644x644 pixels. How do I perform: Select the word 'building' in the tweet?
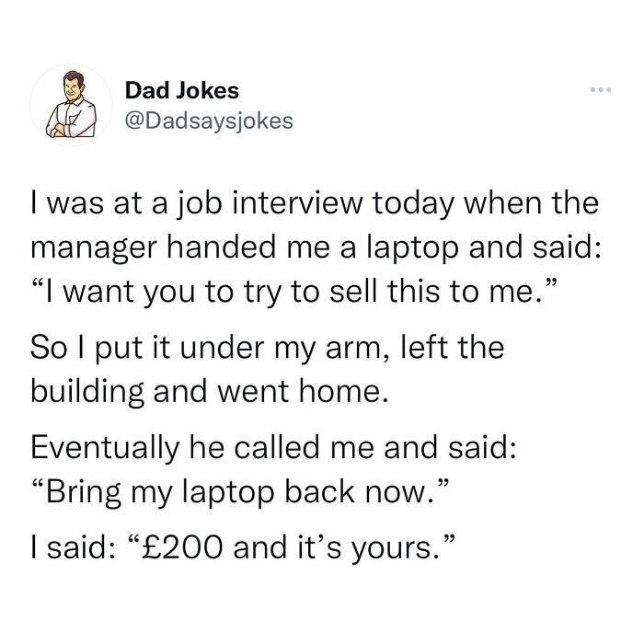(87, 393)
